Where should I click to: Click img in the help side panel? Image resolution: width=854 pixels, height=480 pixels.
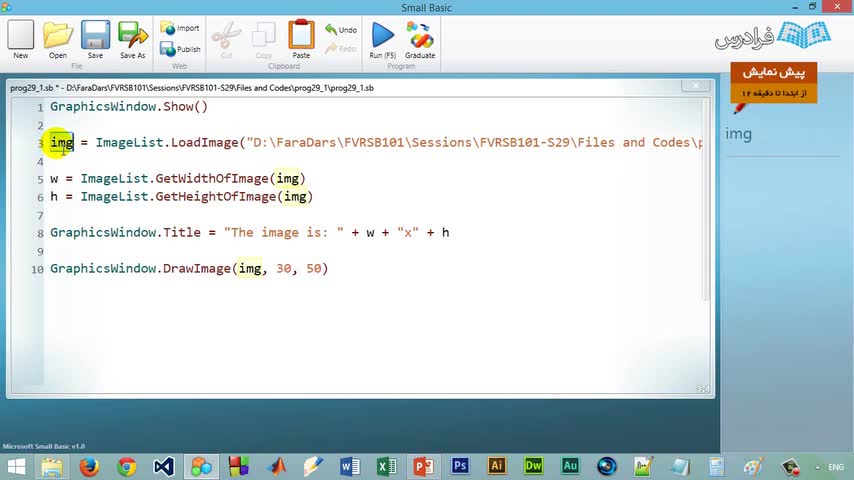coord(739,134)
